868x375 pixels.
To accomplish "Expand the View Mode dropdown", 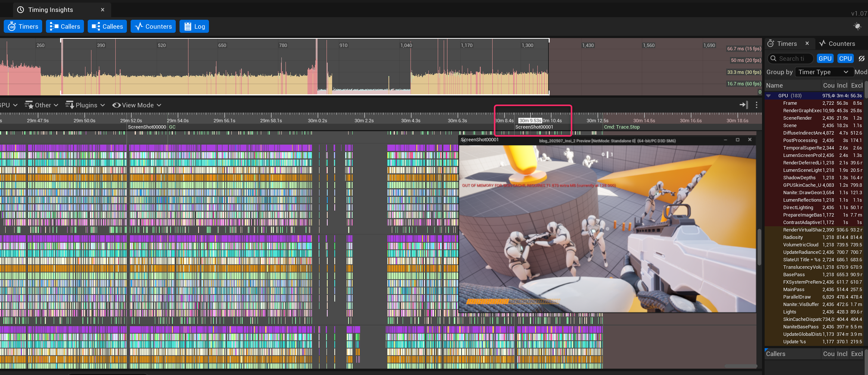I will click(137, 105).
